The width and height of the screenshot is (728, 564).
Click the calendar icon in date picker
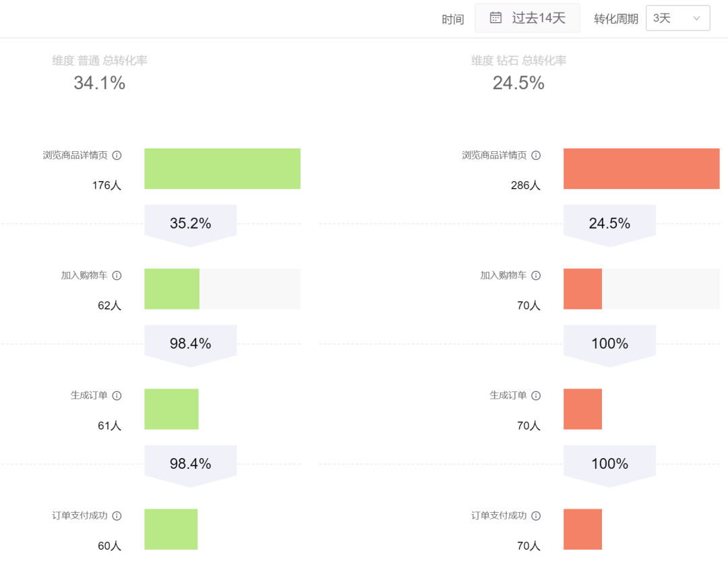495,18
